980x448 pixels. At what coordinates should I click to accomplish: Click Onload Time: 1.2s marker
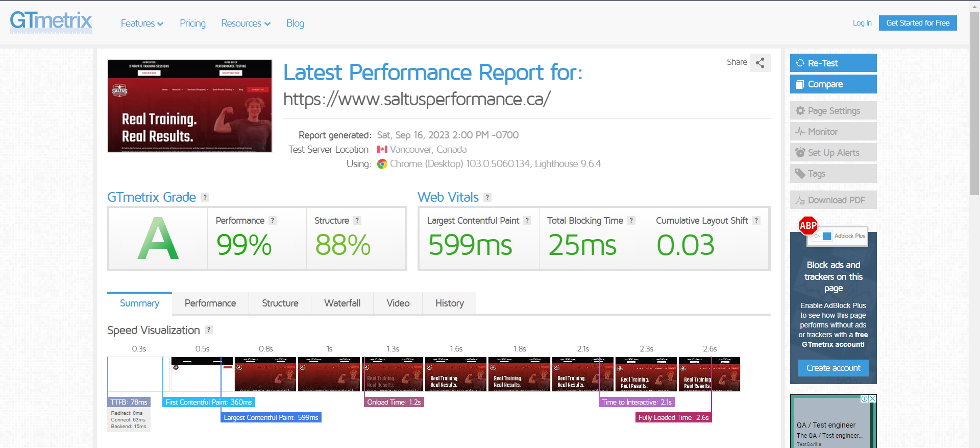394,403
